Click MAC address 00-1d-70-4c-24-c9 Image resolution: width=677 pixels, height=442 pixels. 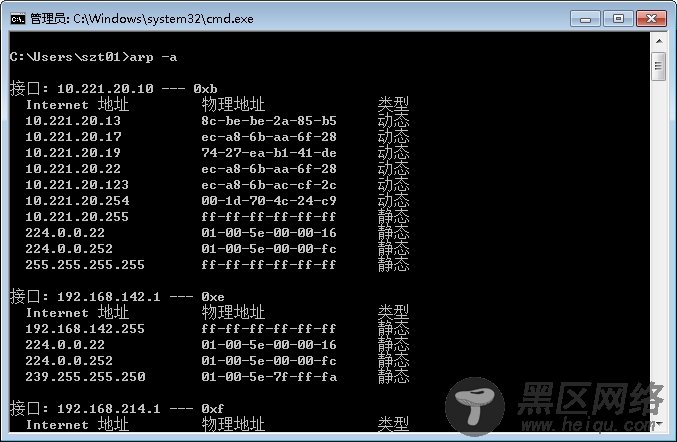(x=269, y=200)
